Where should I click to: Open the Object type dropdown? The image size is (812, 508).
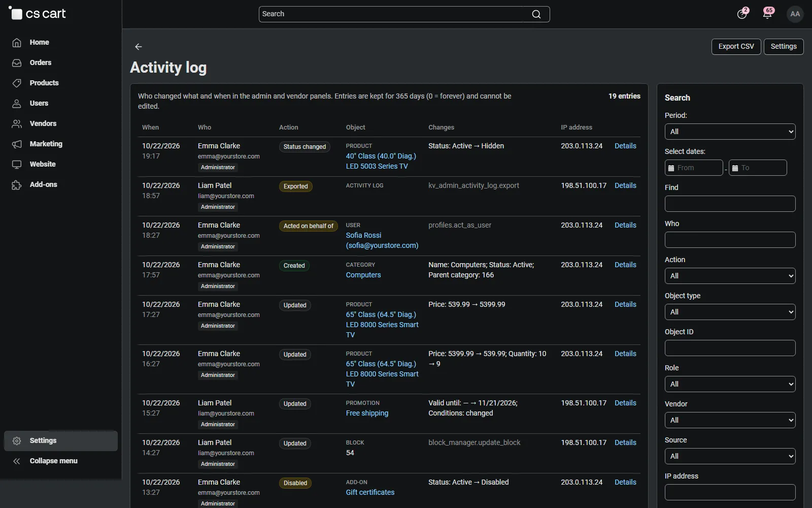click(730, 312)
